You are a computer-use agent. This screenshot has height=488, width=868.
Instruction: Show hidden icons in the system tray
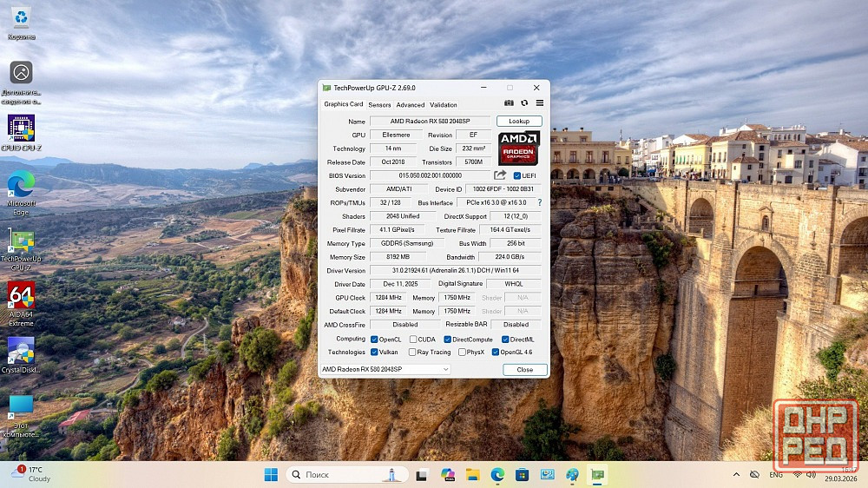736,474
